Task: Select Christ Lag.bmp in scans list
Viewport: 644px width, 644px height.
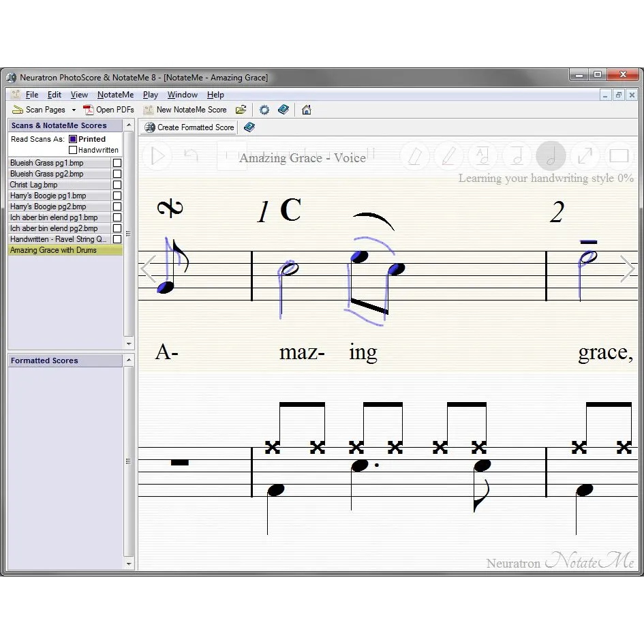Action: [x=59, y=185]
